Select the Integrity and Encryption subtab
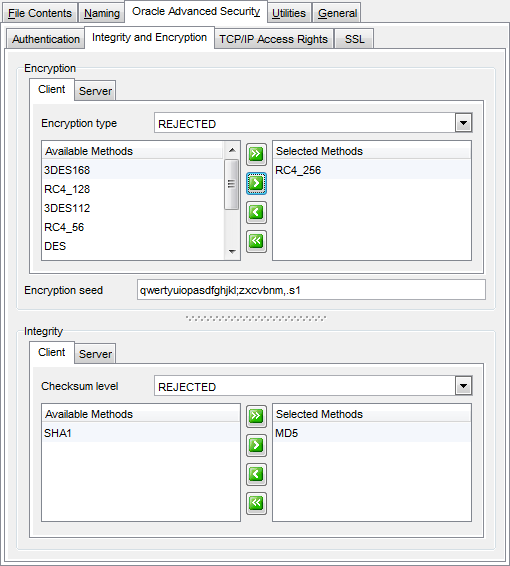This screenshot has height=566, width=510. (149, 37)
